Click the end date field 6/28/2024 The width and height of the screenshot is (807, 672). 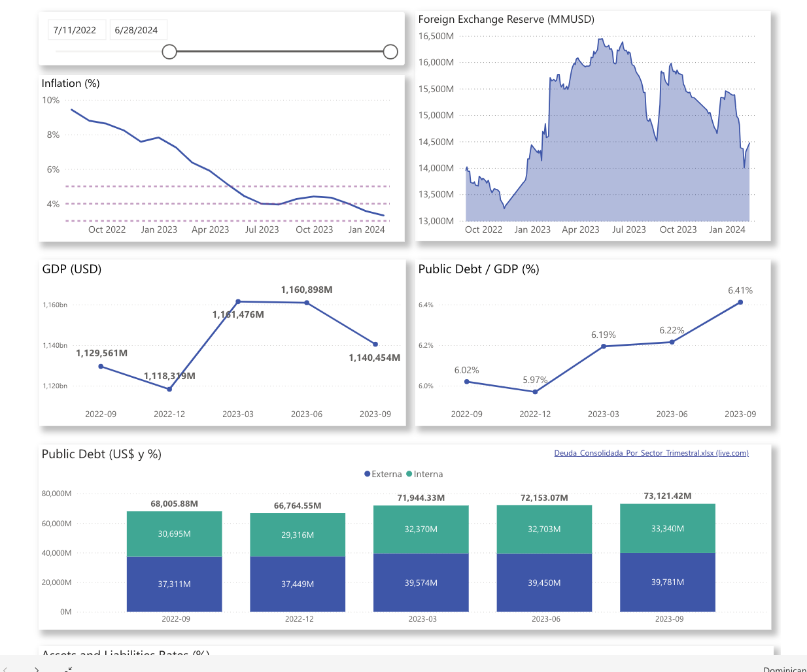click(138, 30)
